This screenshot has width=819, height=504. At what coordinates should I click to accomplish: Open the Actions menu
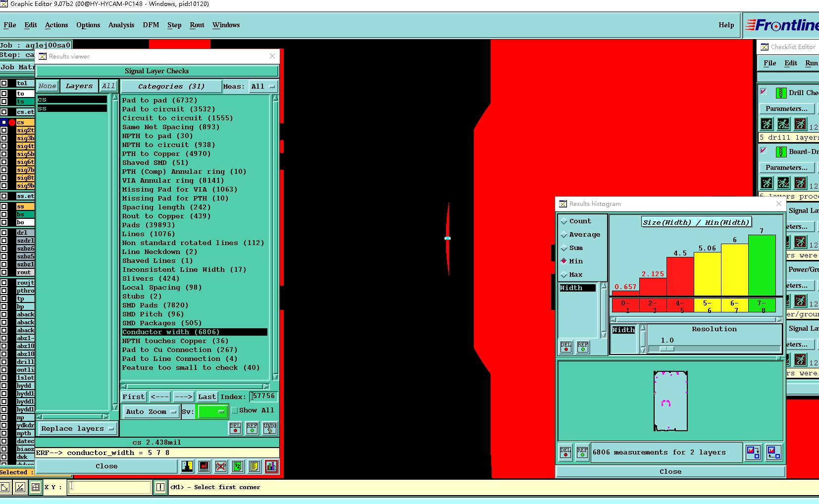click(56, 25)
